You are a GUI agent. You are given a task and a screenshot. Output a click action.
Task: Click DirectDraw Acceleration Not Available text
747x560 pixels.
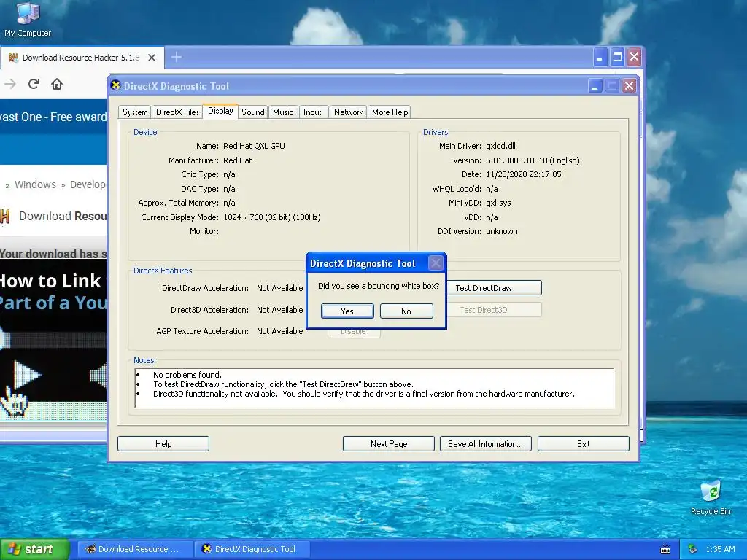tap(279, 288)
